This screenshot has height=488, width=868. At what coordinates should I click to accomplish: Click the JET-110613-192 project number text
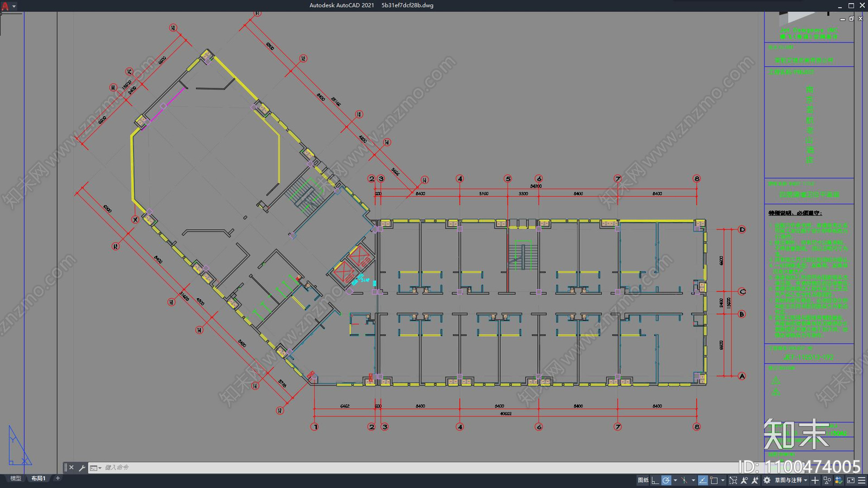pyautogui.click(x=808, y=357)
